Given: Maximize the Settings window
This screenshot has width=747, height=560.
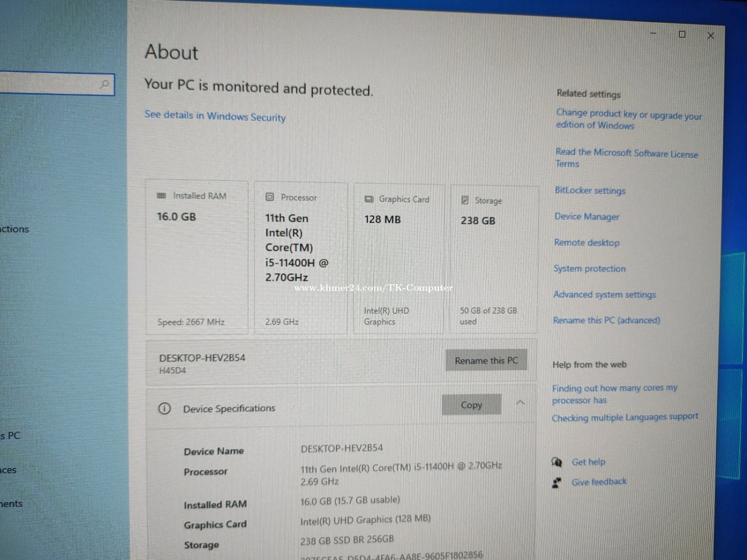Looking at the screenshot, I should click(682, 34).
